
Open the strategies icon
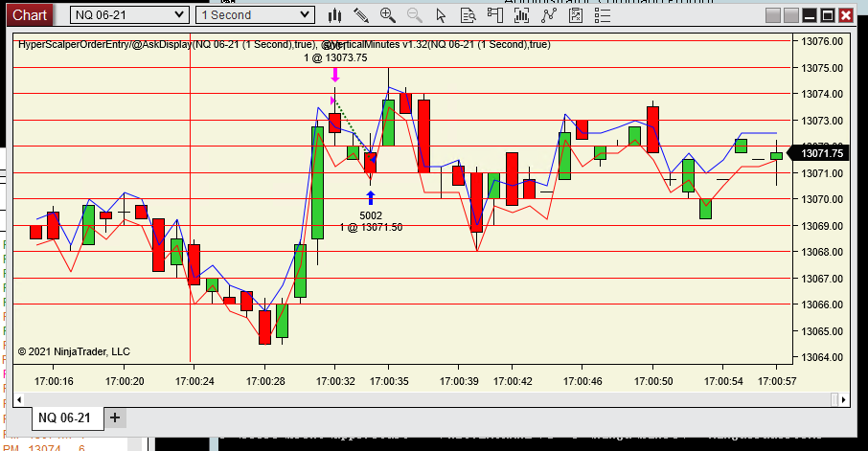coord(576,15)
